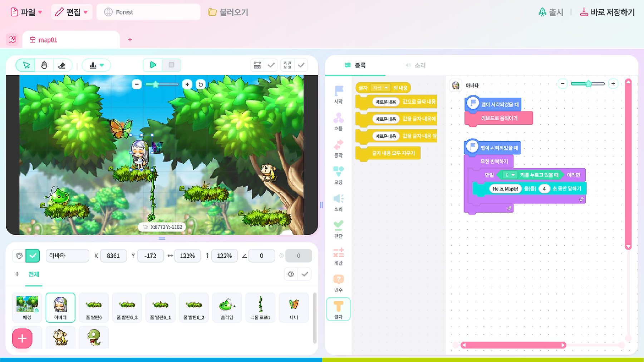Toggle the grid checkmark beside grid icon
The height and width of the screenshot is (362, 644).
click(x=271, y=65)
